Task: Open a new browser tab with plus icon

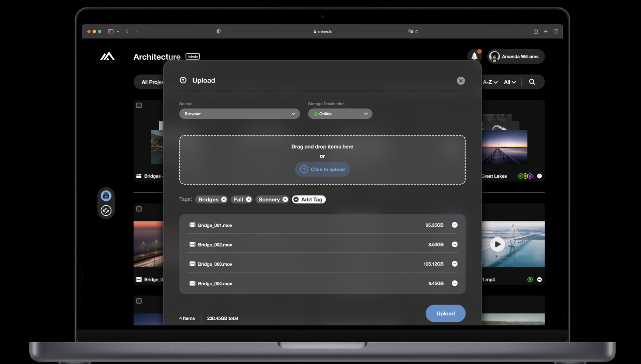Action: point(546,32)
